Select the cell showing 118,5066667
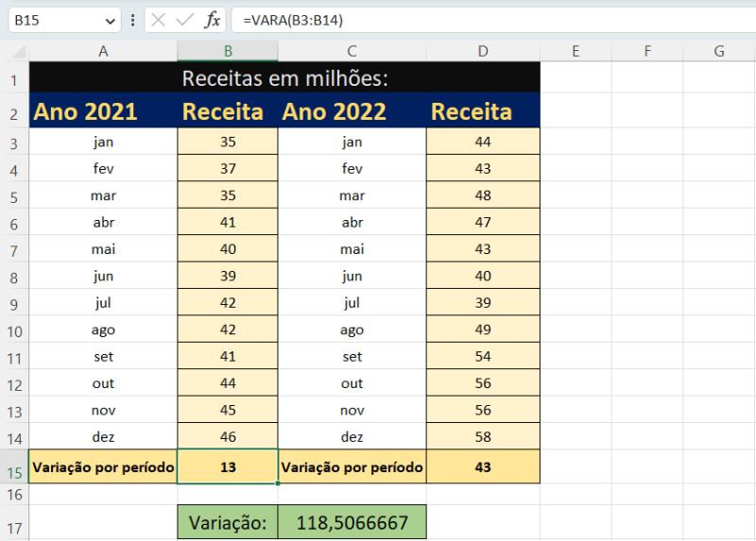The image size is (756, 541). 352,522
